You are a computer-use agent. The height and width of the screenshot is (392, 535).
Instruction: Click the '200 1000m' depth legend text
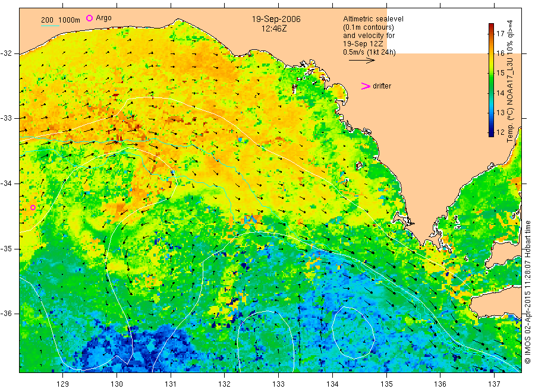pyautogui.click(x=61, y=20)
